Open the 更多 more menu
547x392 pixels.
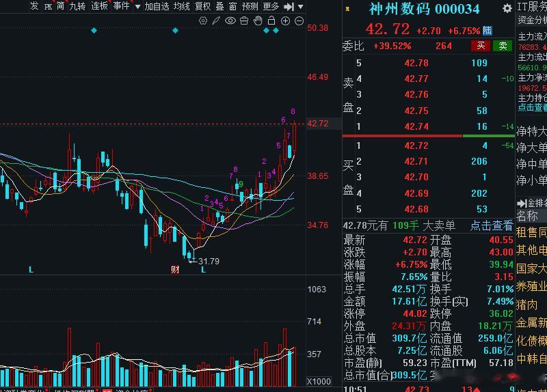point(271,6)
